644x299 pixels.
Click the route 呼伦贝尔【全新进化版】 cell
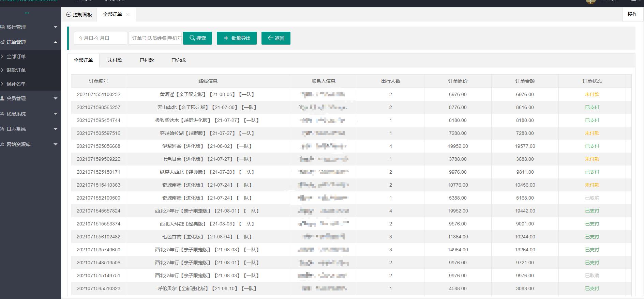click(x=208, y=288)
